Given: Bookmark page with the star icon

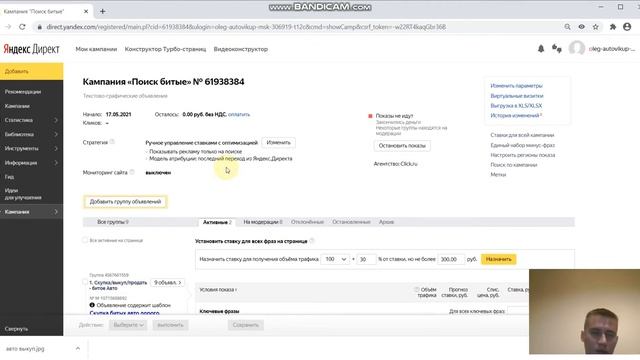Looking at the screenshot, I should (596, 27).
